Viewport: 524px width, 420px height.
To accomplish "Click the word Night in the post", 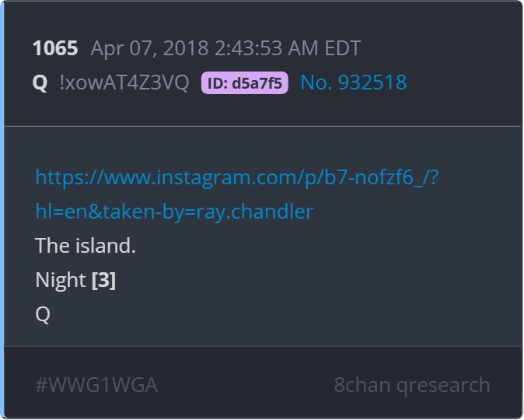I will pos(61,280).
